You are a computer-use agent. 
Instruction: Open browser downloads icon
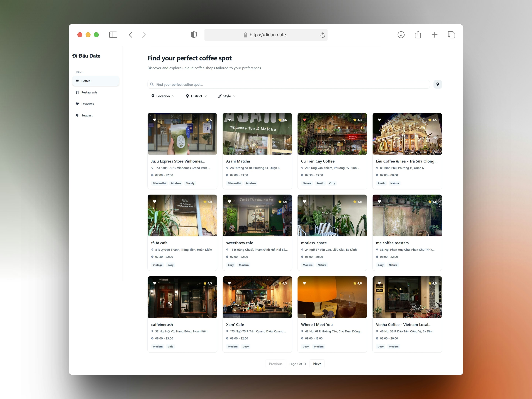coord(401,35)
